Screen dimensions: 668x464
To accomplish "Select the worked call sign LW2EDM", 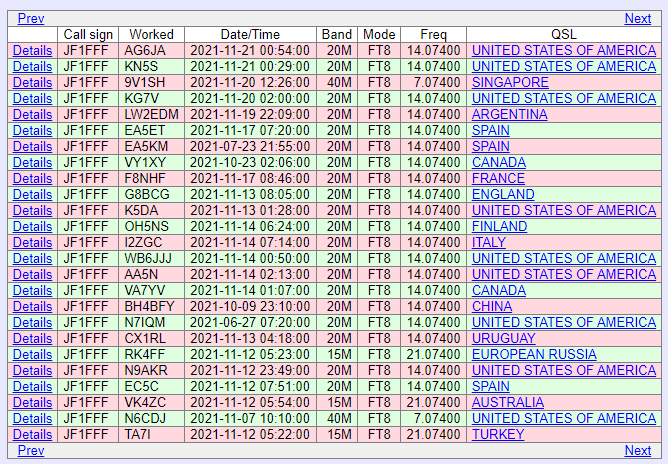I will point(151,114).
